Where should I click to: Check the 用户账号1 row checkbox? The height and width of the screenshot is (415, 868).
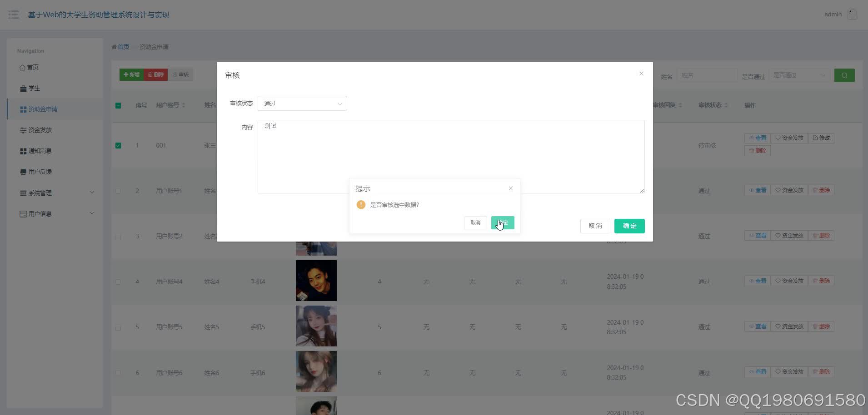pos(118,191)
